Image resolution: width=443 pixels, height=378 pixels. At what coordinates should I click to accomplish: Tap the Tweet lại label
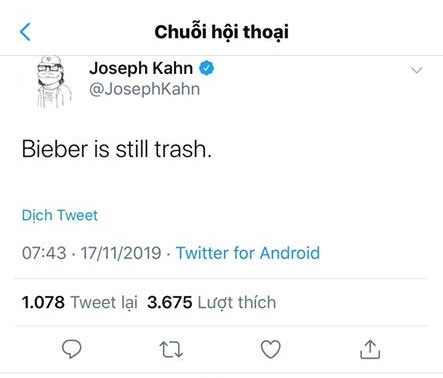pyautogui.click(x=104, y=303)
